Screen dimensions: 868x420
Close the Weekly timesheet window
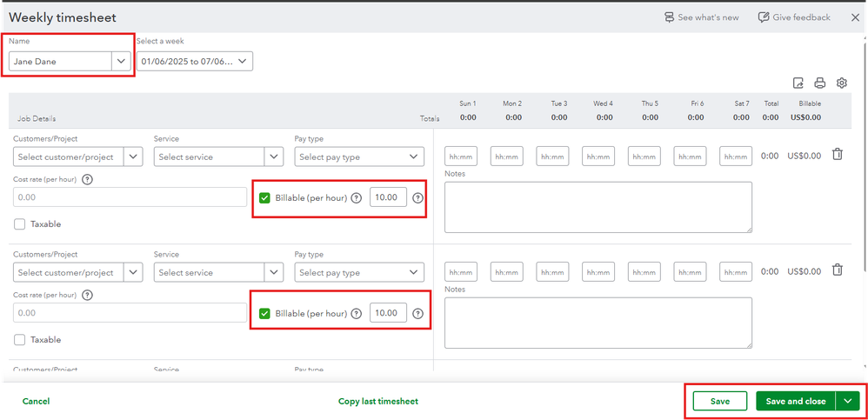(x=854, y=17)
